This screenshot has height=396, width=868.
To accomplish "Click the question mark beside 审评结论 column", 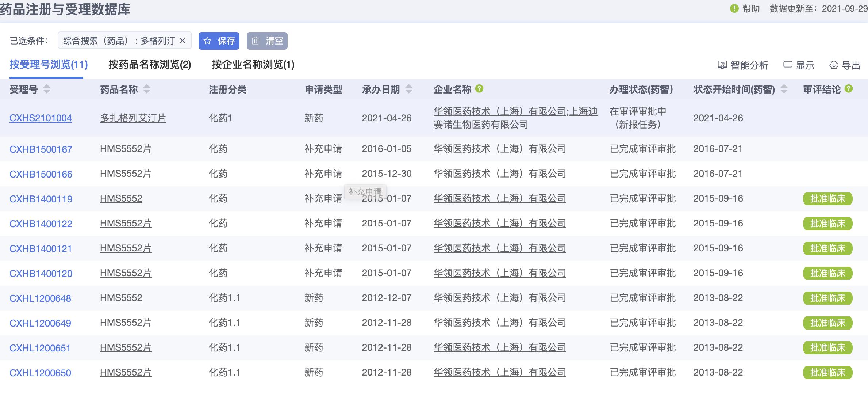I will click(x=849, y=88).
